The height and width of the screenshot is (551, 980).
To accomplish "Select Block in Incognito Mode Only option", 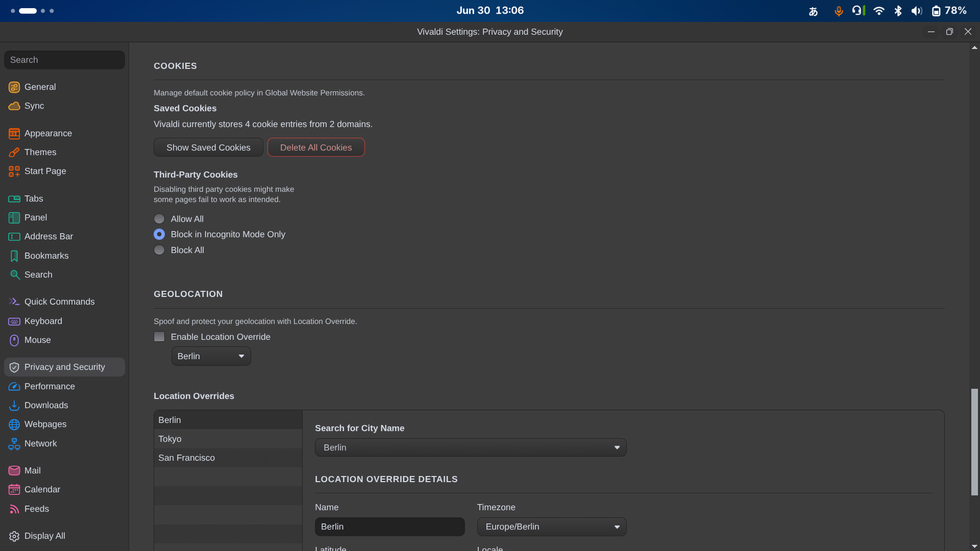I will pyautogui.click(x=159, y=234).
